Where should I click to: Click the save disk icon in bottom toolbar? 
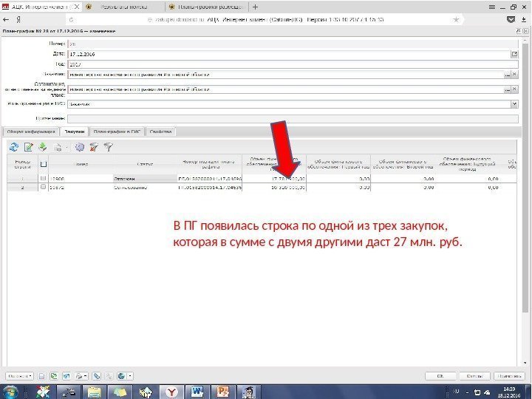click(x=41, y=376)
